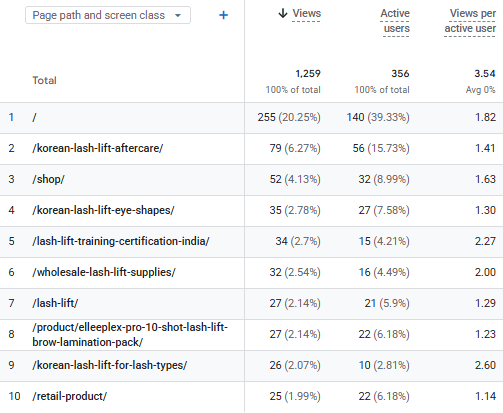The width and height of the screenshot is (503, 413).
Task: Click the 21 (5.9%) active users cell
Action: [387, 303]
